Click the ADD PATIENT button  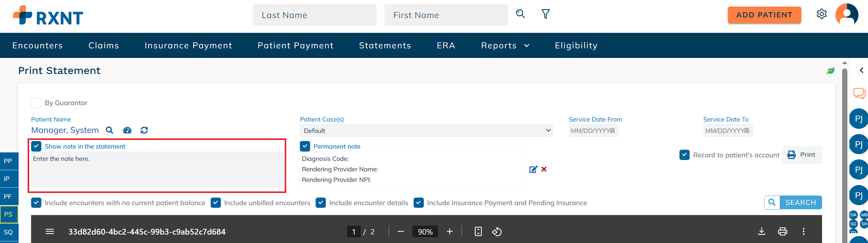[764, 15]
